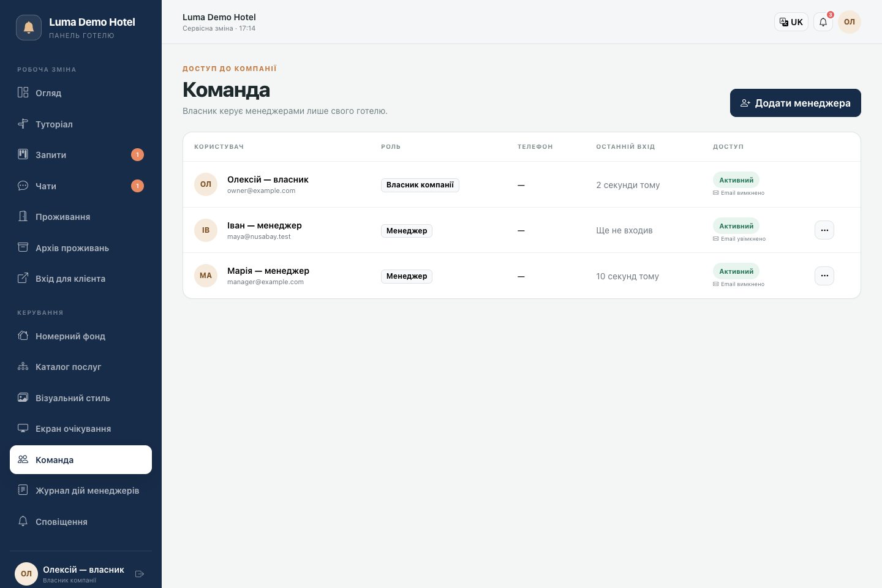Open the actions menu for Марія — менеджер
Viewport: 882px width, 588px height.
pyautogui.click(x=824, y=276)
